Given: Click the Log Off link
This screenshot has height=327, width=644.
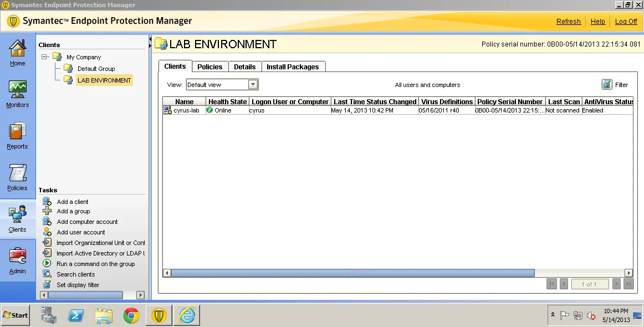Looking at the screenshot, I should tap(626, 22).
